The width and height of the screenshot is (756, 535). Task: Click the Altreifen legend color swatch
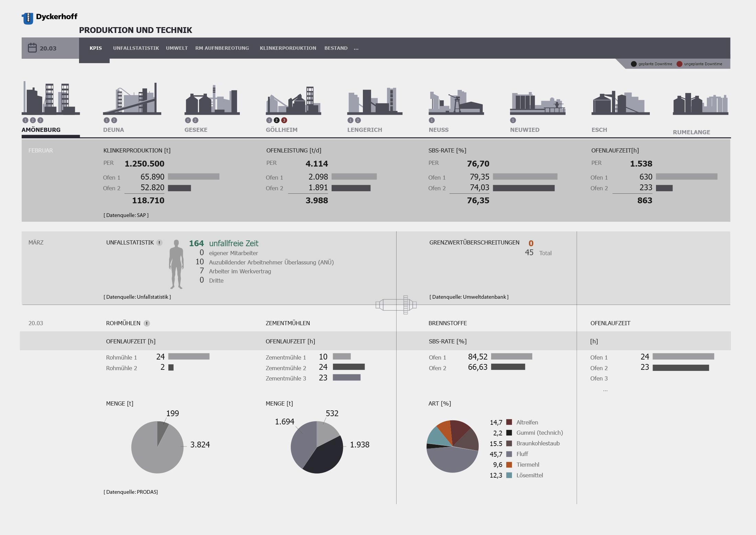(x=509, y=422)
